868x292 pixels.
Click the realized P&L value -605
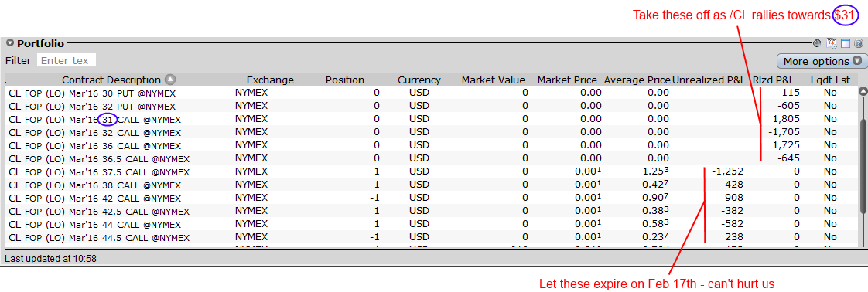(789, 106)
